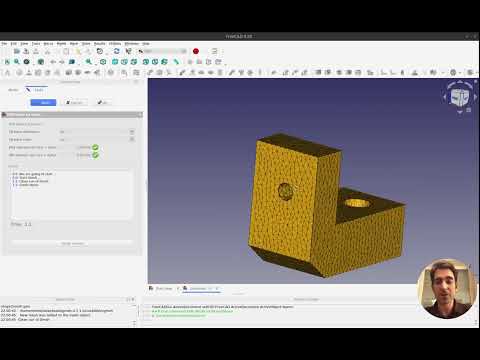Switch to the Model tab
The height and width of the screenshot is (360, 480).
pyautogui.click(x=13, y=90)
